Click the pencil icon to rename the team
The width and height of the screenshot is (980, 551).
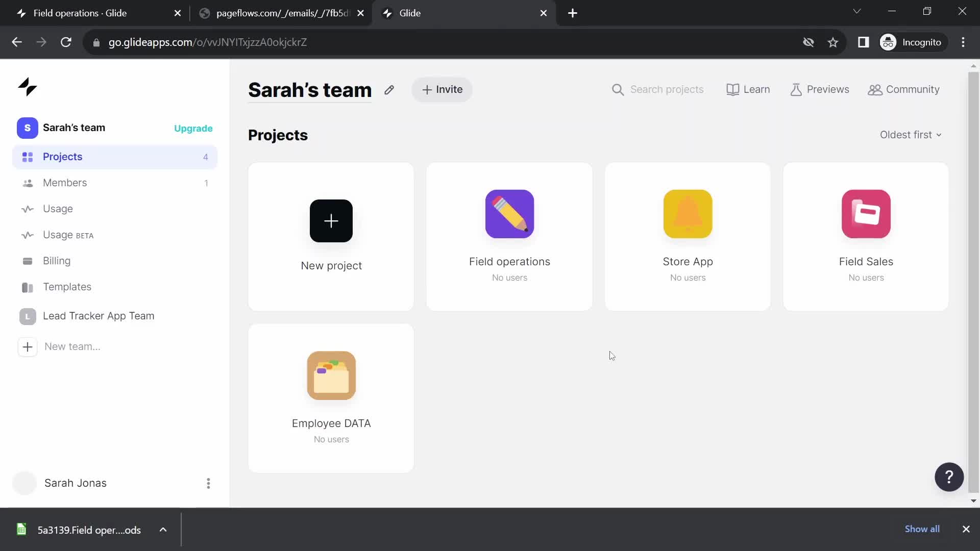tap(389, 90)
